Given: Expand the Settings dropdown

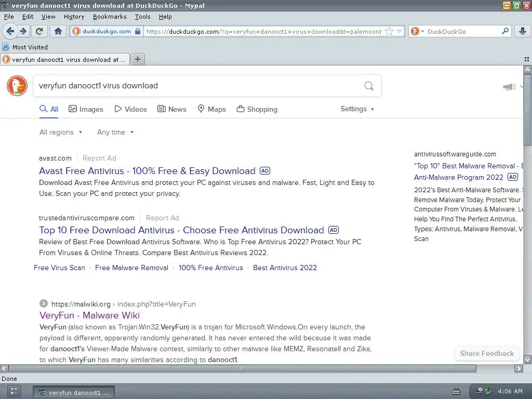Looking at the screenshot, I should tap(357, 109).
